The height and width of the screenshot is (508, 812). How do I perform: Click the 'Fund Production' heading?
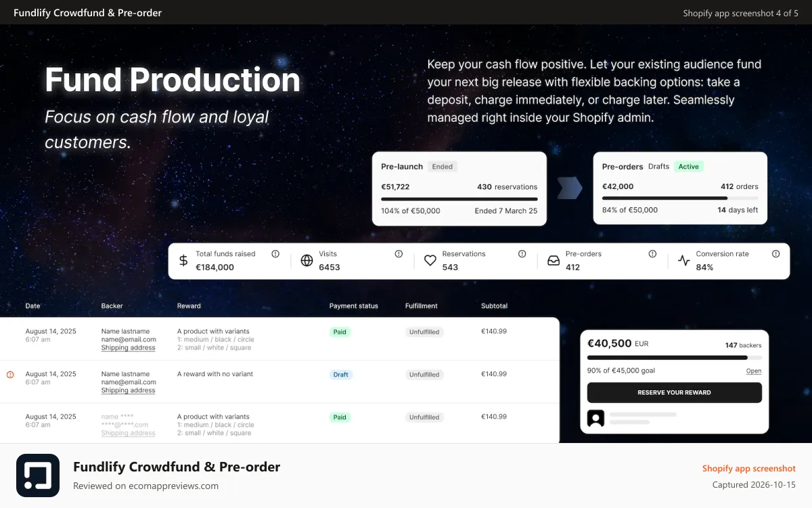point(173,80)
